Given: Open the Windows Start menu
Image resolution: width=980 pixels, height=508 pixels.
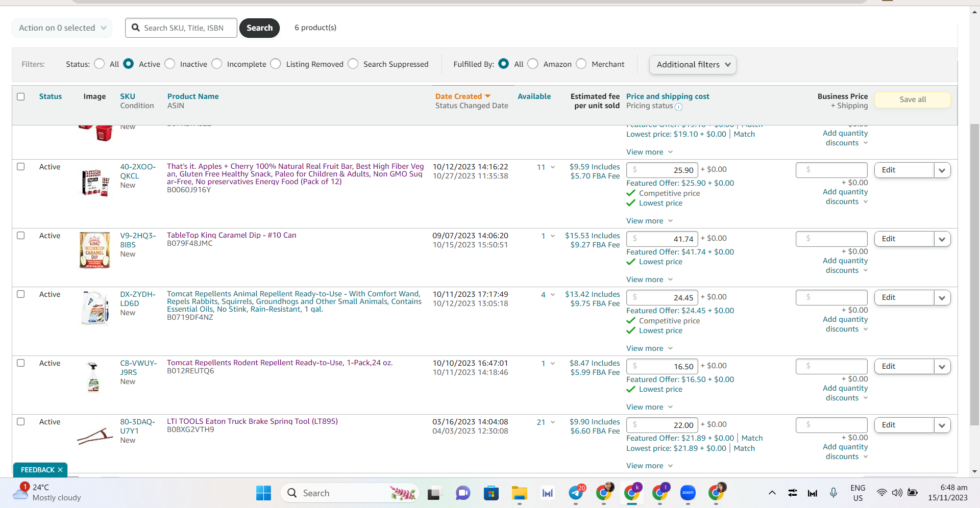Looking at the screenshot, I should coord(263,493).
